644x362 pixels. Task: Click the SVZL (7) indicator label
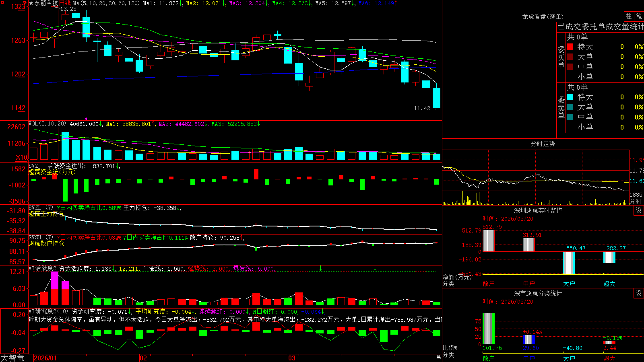pyautogui.click(x=41, y=208)
